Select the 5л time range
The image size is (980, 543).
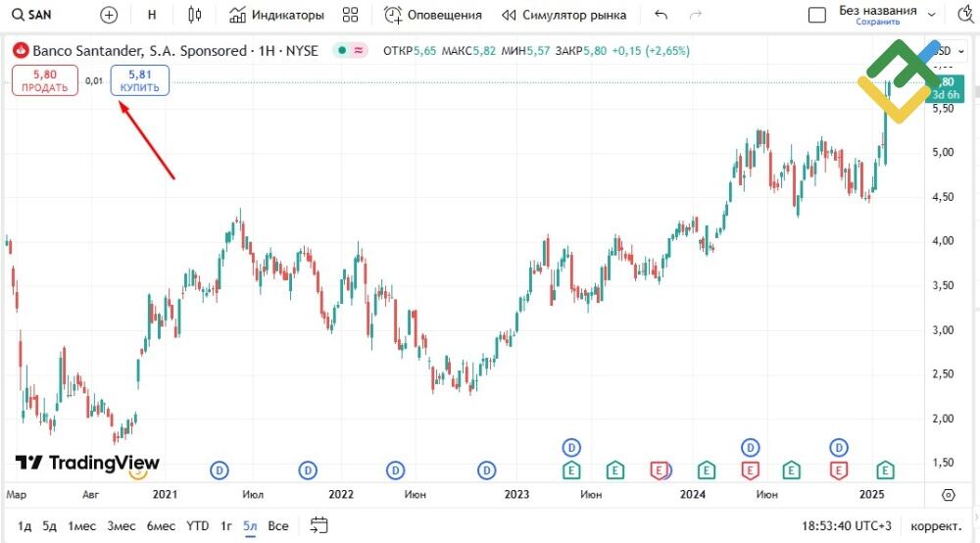pyautogui.click(x=250, y=525)
